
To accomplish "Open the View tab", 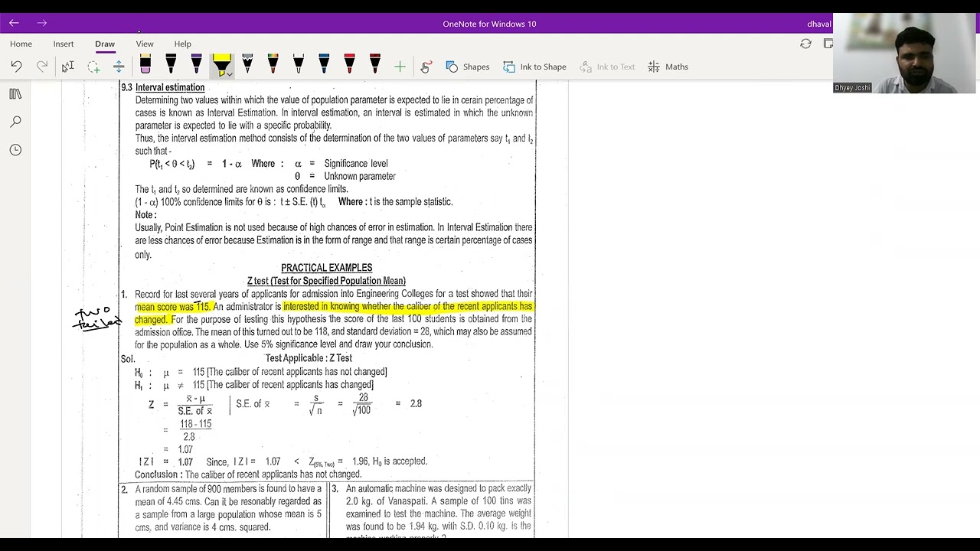I will [x=145, y=44].
